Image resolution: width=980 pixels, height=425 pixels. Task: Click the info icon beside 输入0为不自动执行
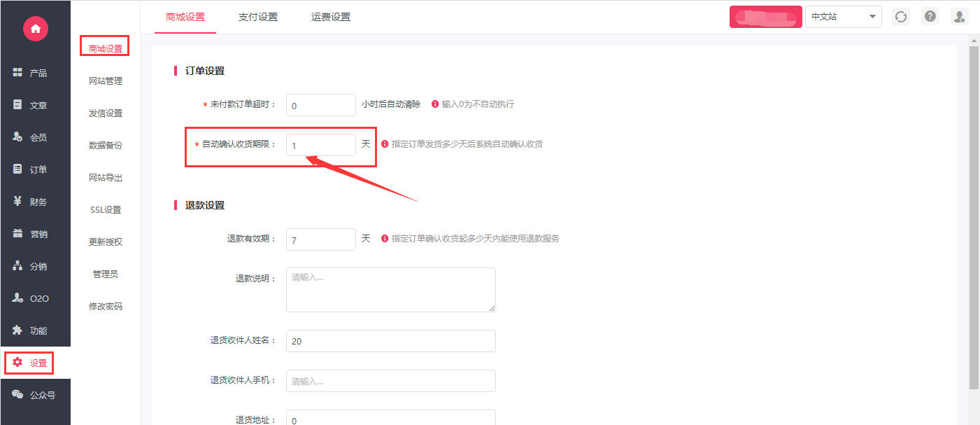pyautogui.click(x=435, y=104)
